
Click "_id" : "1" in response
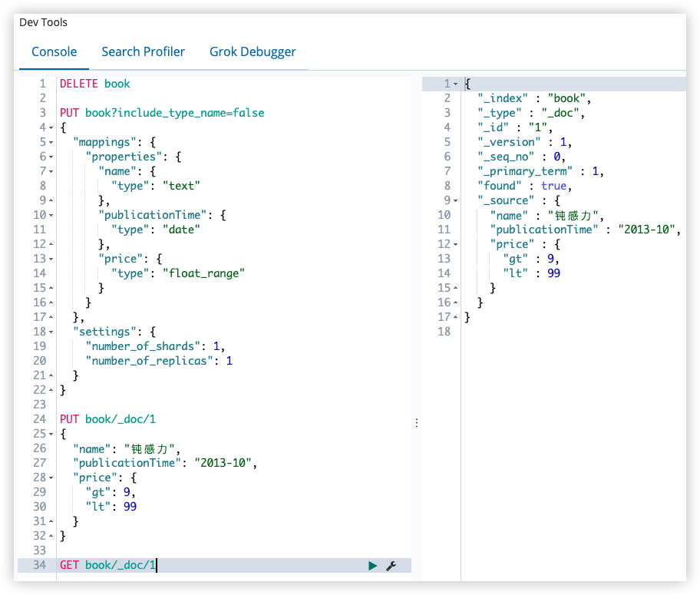515,127
